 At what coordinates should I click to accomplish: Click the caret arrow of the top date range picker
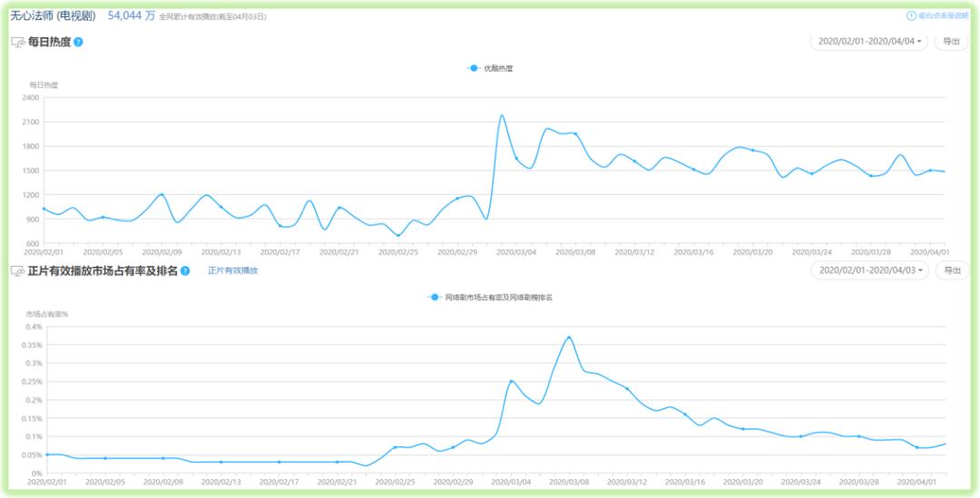point(918,42)
